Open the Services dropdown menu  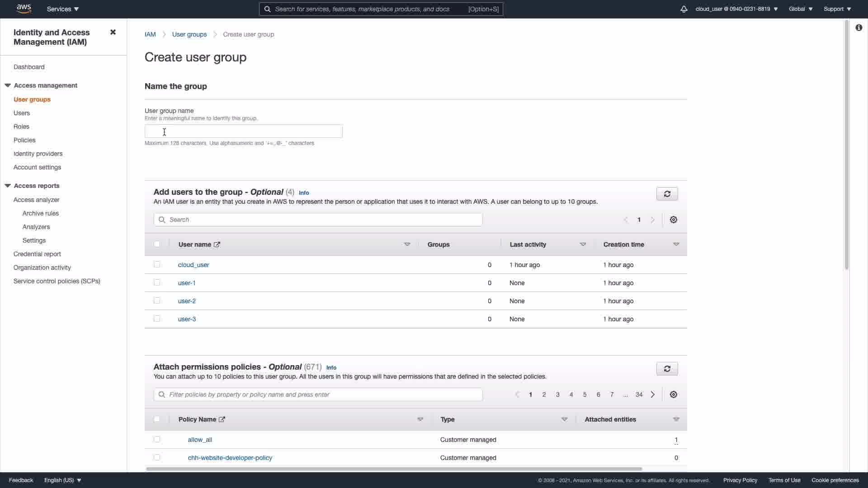(63, 9)
